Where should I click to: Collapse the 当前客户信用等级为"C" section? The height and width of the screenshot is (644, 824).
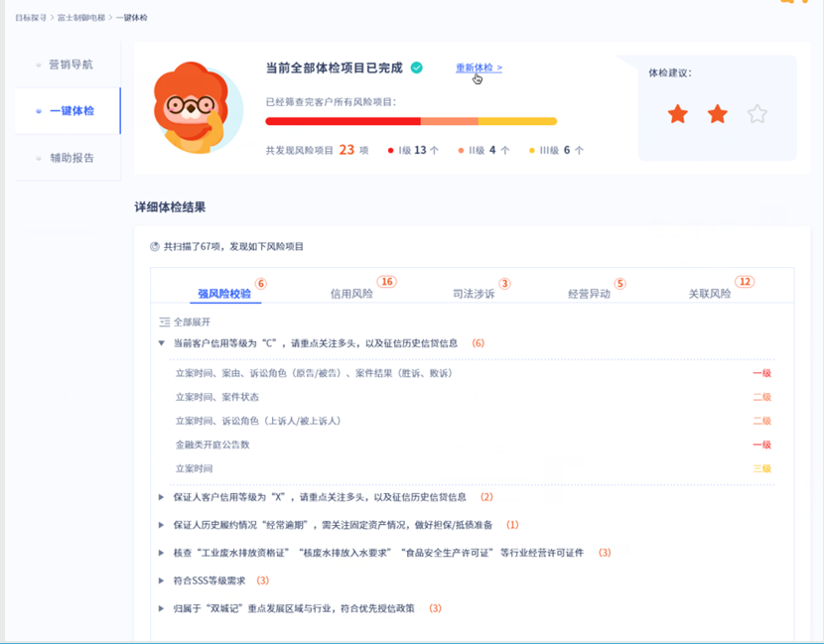[162, 343]
